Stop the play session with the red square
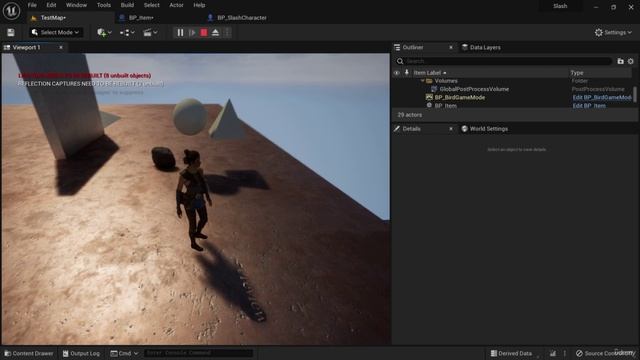The height and width of the screenshot is (360, 640). (204, 33)
